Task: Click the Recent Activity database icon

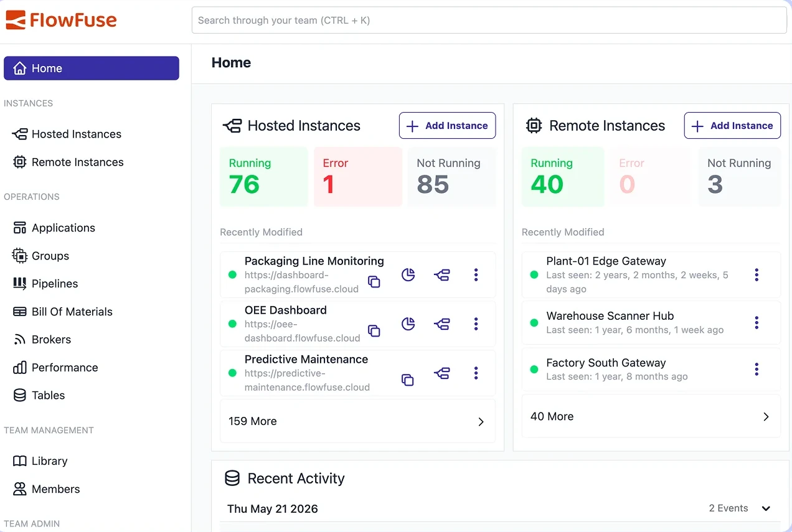Action: 232,478
